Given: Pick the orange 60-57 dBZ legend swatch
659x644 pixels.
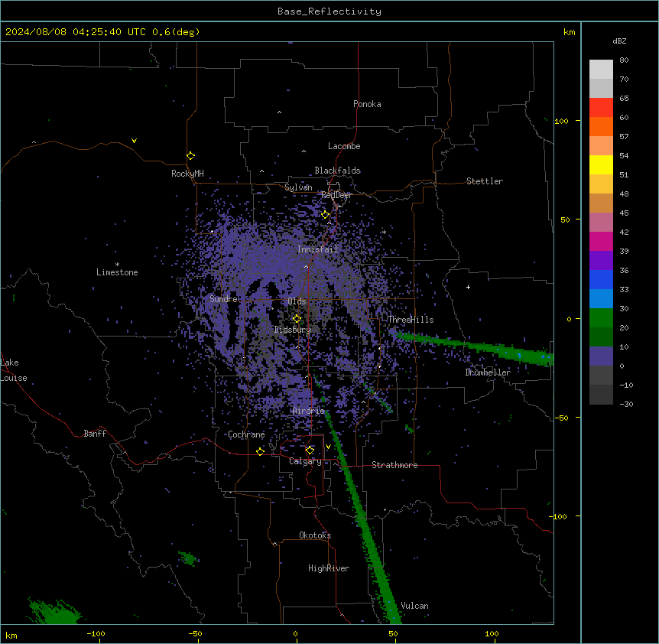Looking at the screenshot, I should (x=601, y=127).
